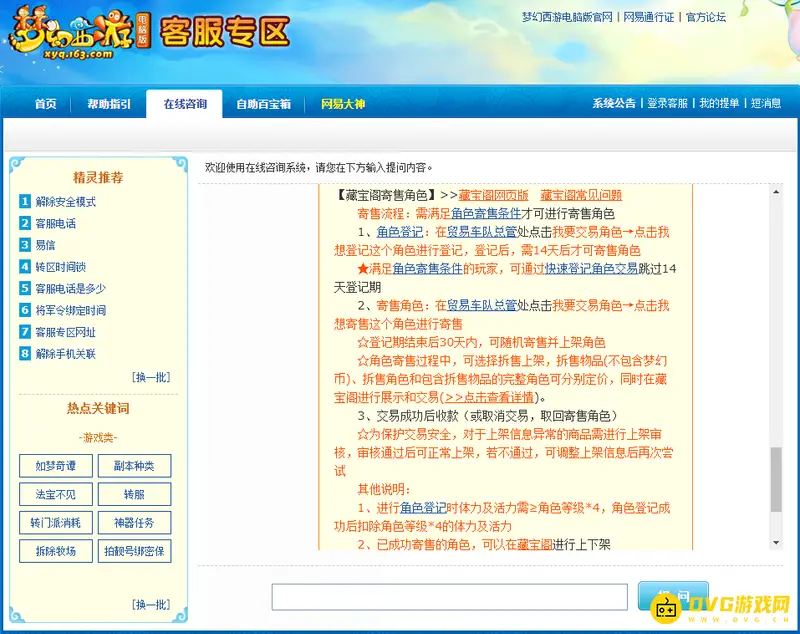The width and height of the screenshot is (800, 634).
Task: Click 如梦奇谭 keyword button
Action: click(x=56, y=466)
